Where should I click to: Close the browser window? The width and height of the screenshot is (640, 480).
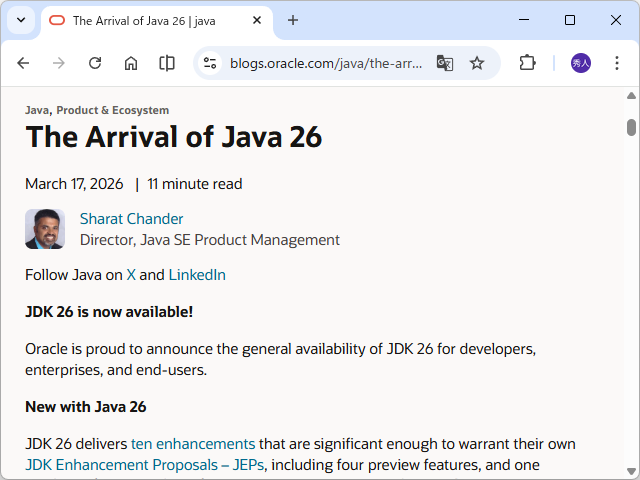tap(616, 20)
